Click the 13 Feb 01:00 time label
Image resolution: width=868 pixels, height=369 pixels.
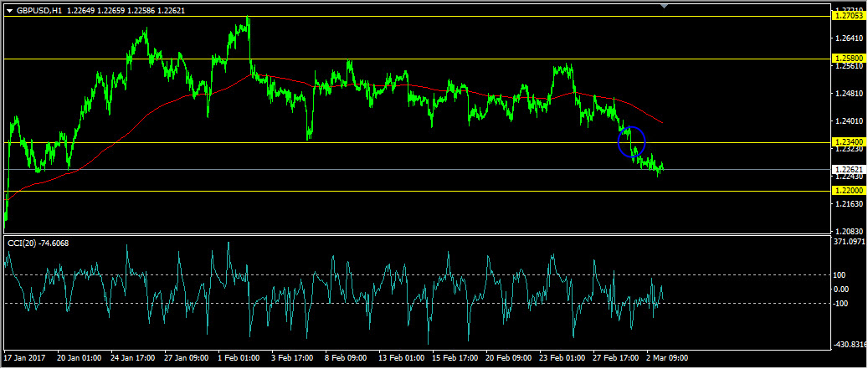tap(401, 358)
